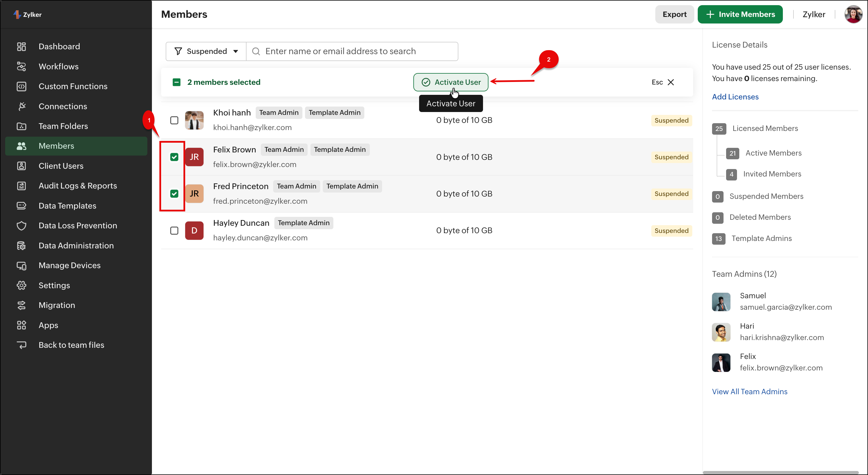Image resolution: width=868 pixels, height=475 pixels.
Task: Click the Apps icon in sidebar
Action: [x=21, y=325]
